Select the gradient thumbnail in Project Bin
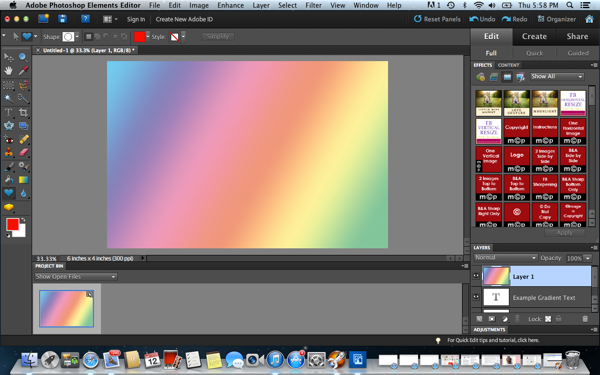The height and width of the screenshot is (375, 600). pyautogui.click(x=66, y=308)
